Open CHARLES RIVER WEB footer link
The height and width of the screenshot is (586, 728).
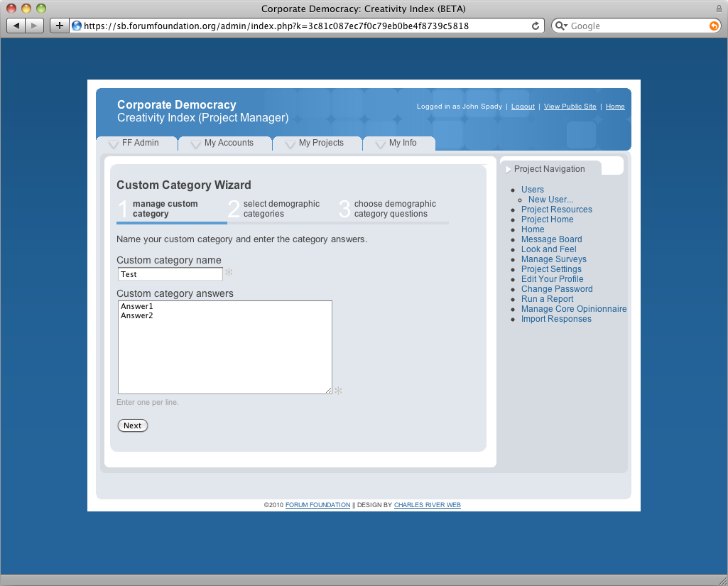coord(427,505)
